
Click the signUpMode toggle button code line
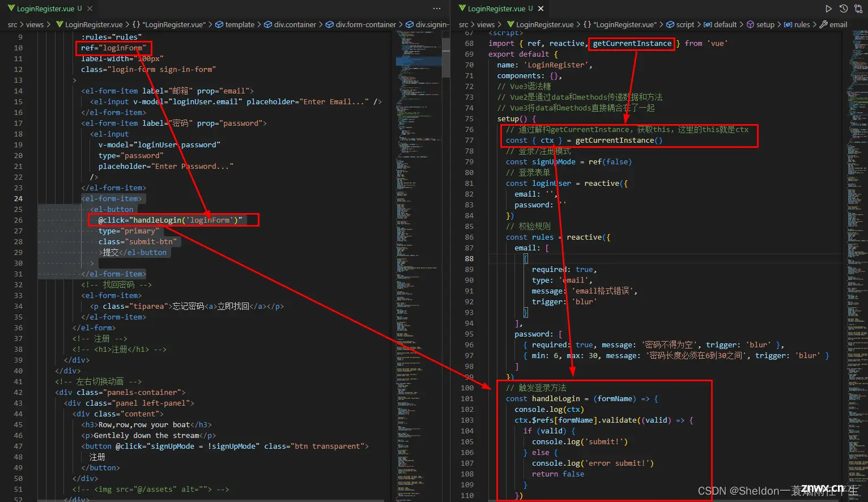click(225, 446)
